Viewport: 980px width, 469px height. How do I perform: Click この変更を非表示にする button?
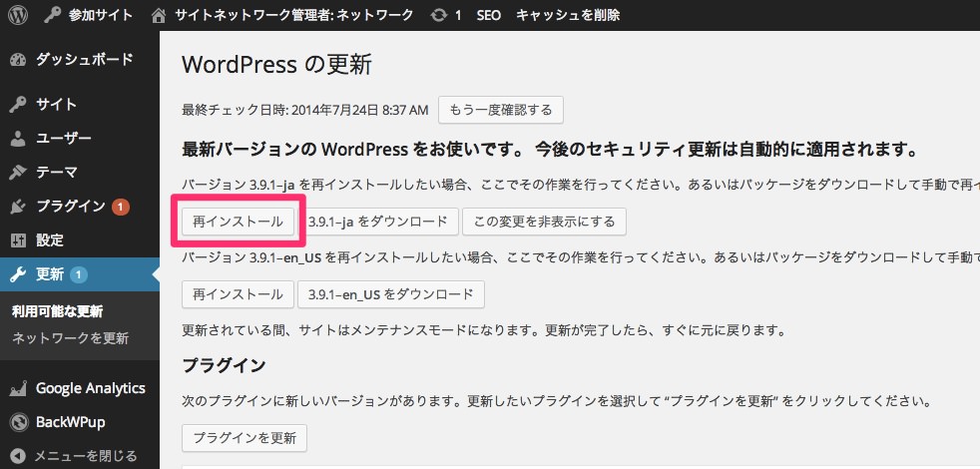[544, 222]
